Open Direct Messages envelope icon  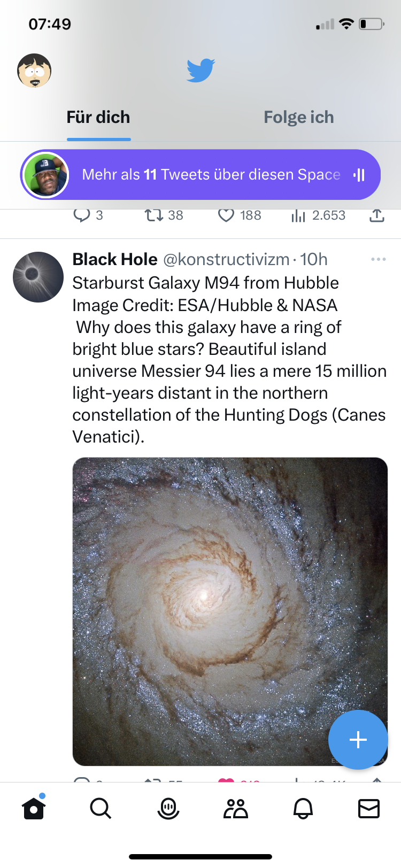(368, 809)
